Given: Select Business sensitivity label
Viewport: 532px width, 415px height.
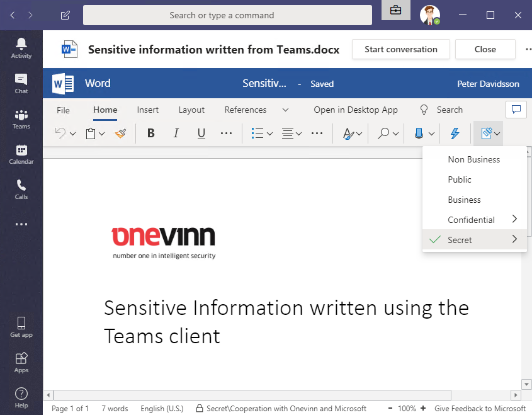Looking at the screenshot, I should tap(475, 200).
